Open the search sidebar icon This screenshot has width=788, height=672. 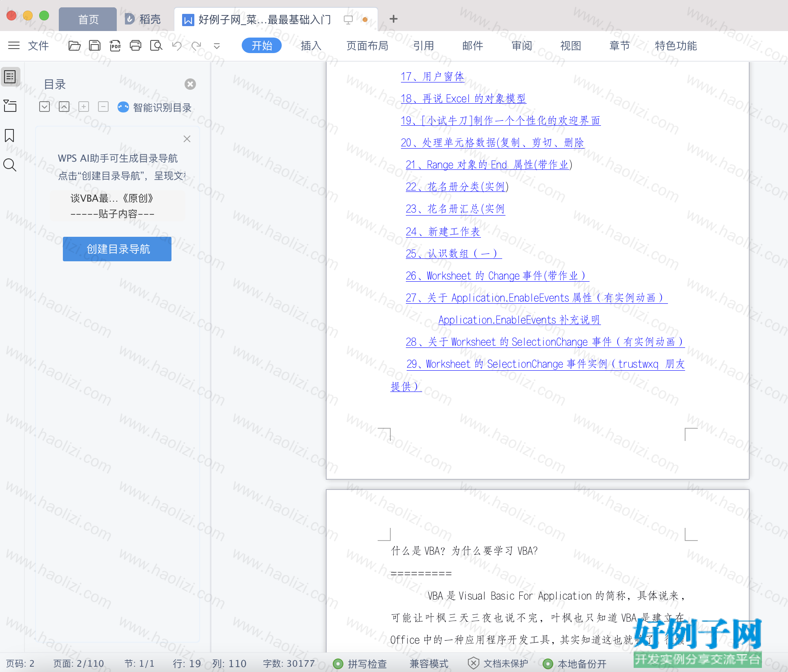click(x=10, y=165)
